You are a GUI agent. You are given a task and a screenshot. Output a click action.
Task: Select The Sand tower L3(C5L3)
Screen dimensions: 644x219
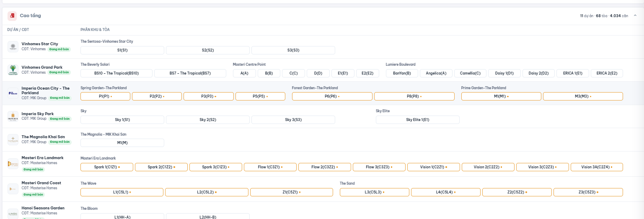coord(375,192)
